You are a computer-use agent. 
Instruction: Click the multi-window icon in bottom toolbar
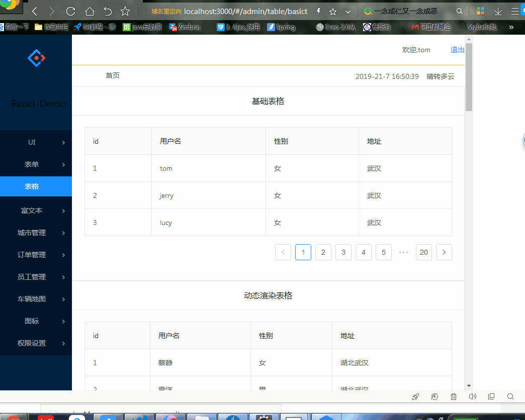pos(491,396)
